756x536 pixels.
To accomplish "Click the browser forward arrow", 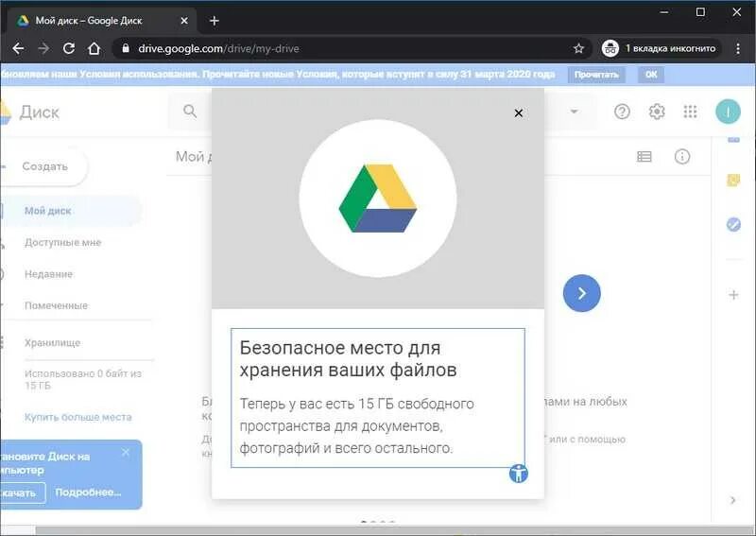I will point(43,48).
